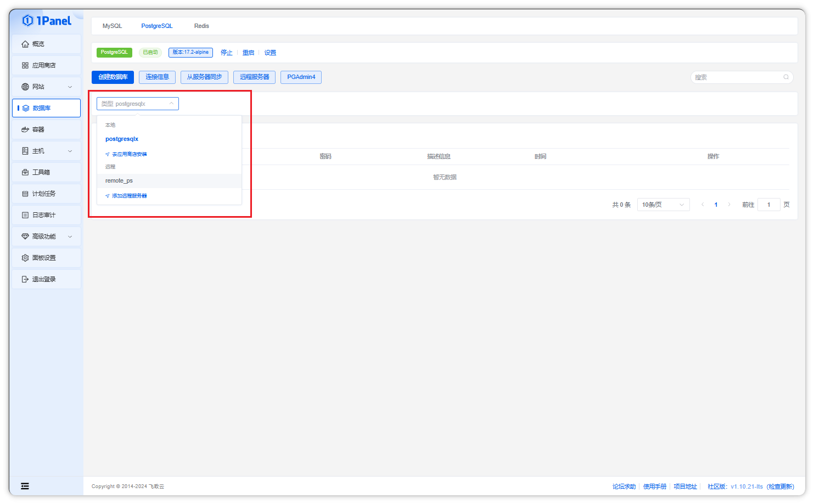The height and width of the screenshot is (504, 814).
Task: Go to previous page arrow
Action: (703, 205)
